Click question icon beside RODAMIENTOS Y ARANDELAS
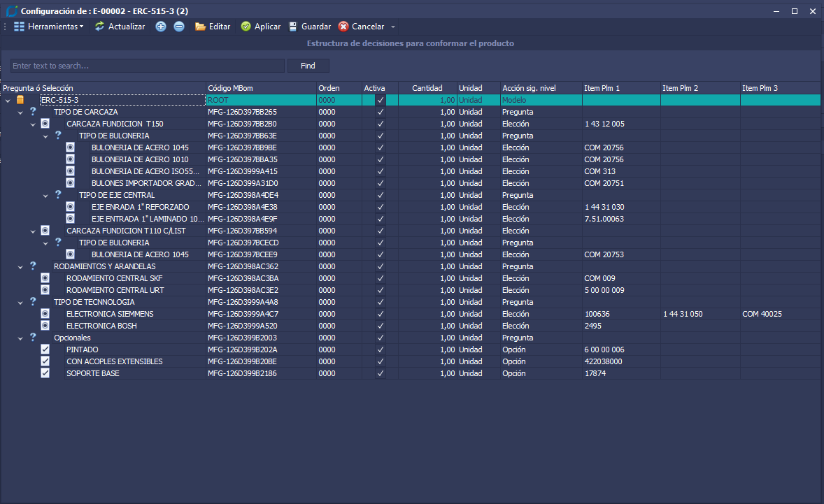This screenshot has height=504, width=824. coord(33,266)
